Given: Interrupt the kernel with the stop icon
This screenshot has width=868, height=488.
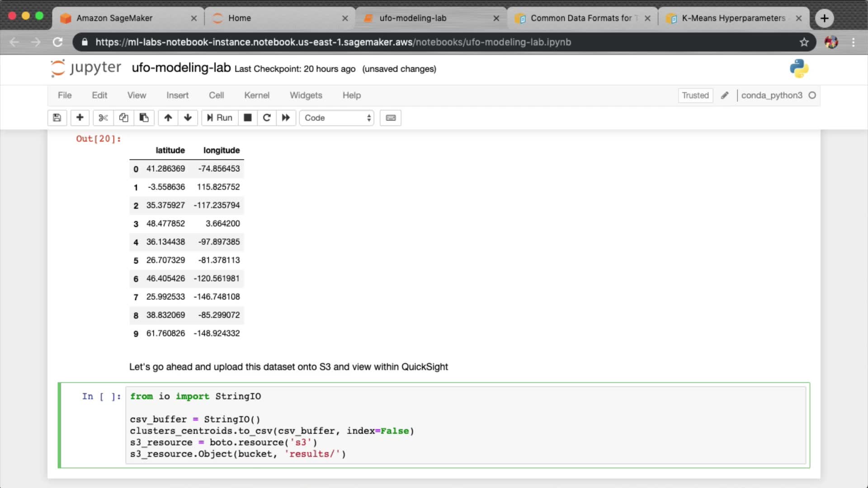Looking at the screenshot, I should 248,118.
